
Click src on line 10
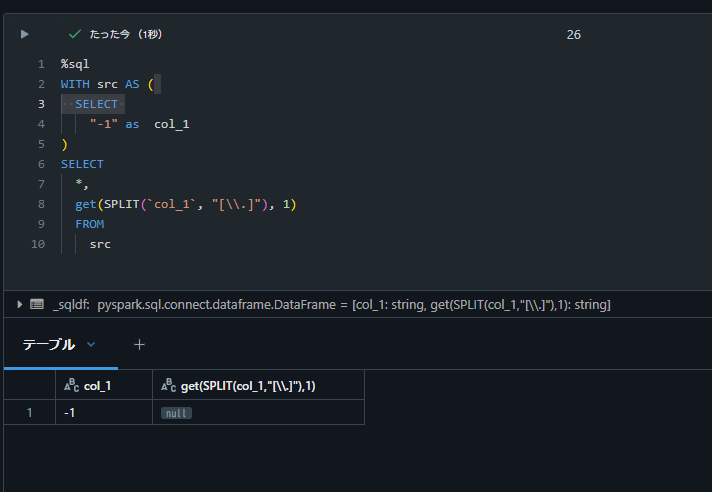[100, 244]
